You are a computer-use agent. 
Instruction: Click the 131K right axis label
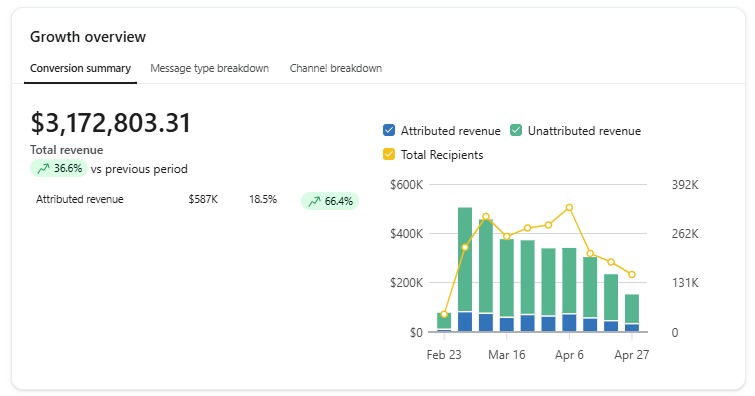(685, 283)
